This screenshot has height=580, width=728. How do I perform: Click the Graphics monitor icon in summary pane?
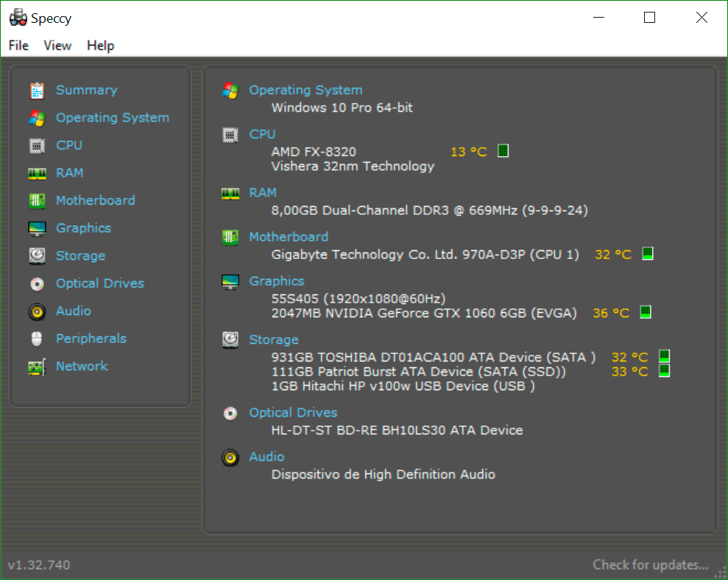pos(230,282)
